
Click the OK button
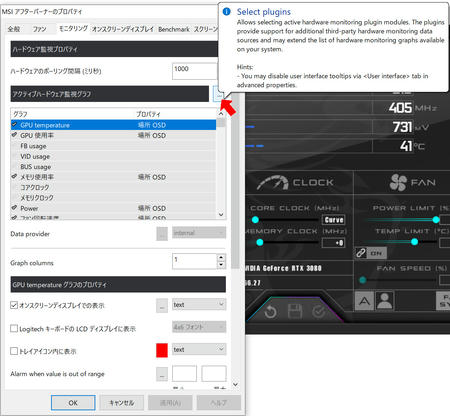(73, 403)
